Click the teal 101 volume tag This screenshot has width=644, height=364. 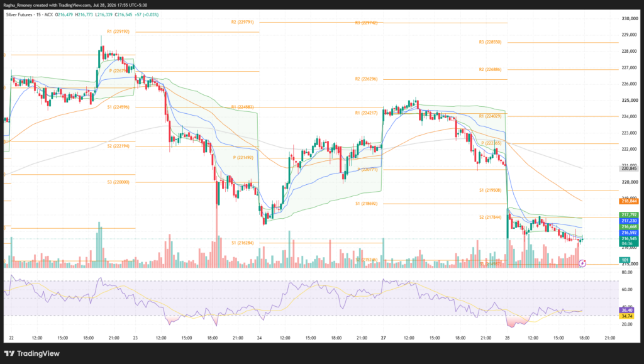pos(625,260)
